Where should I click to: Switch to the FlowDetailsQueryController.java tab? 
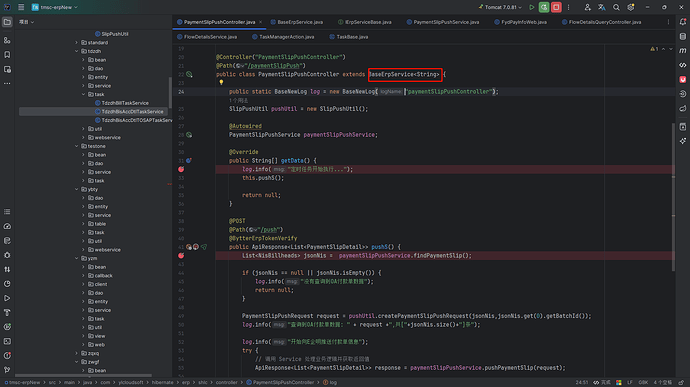[602, 22]
